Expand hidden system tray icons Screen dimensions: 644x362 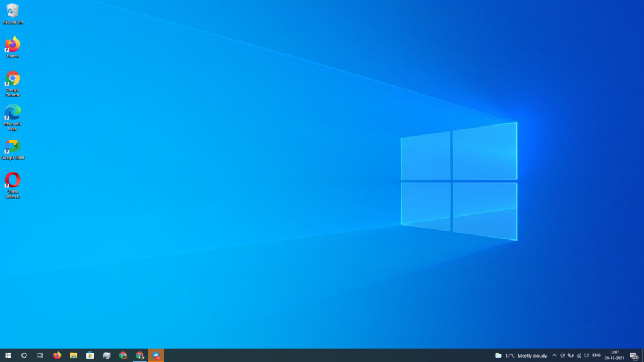tap(554, 355)
